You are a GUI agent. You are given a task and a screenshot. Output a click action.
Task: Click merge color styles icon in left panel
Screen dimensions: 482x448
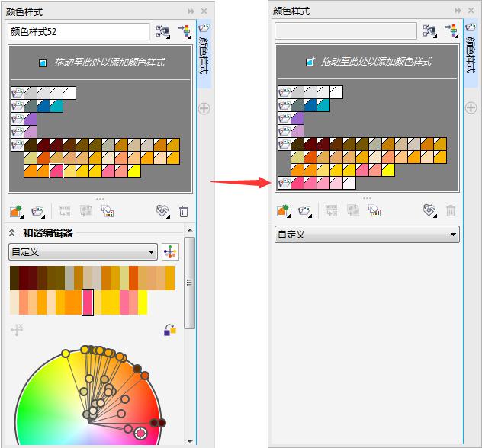pos(64,211)
